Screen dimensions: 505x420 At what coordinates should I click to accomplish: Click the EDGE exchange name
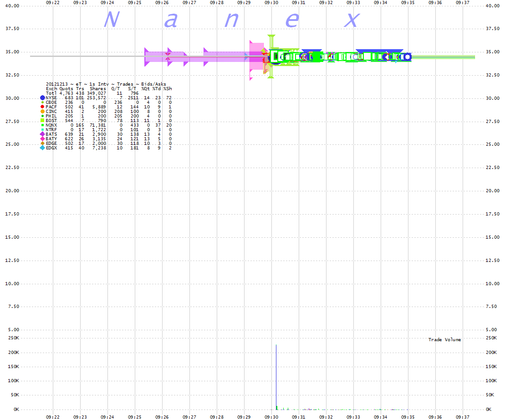[x=51, y=143]
